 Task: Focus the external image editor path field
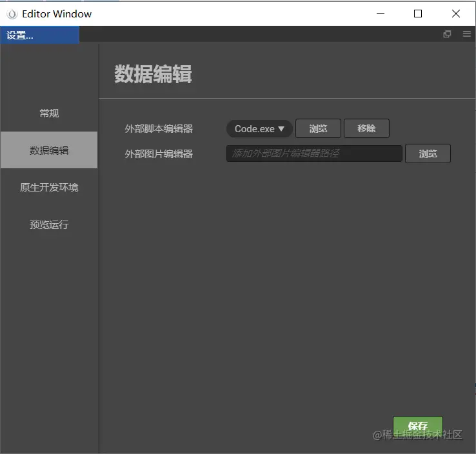pyautogui.click(x=314, y=153)
